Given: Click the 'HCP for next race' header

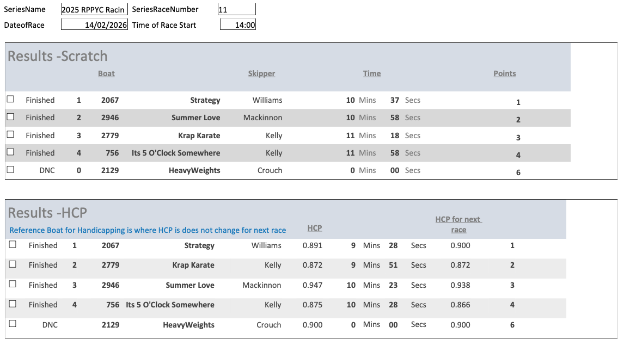Looking at the screenshot, I should pos(458,224).
